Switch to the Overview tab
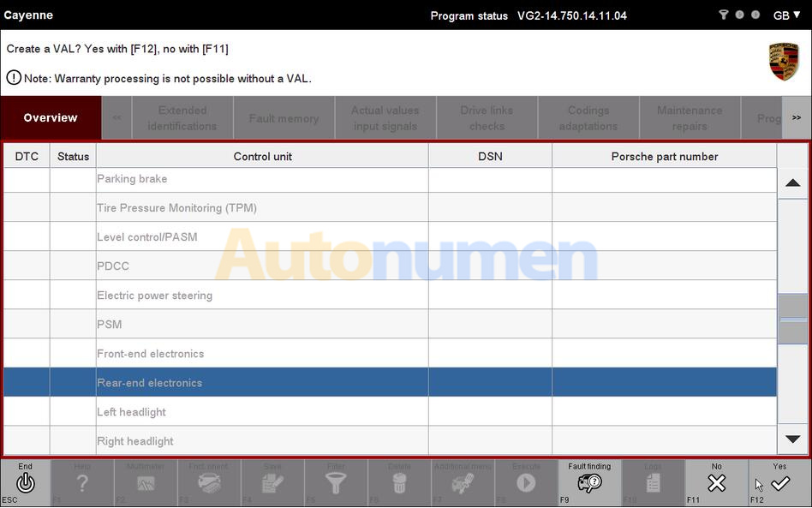Screen dimensions: 812x508 pyautogui.click(x=51, y=118)
